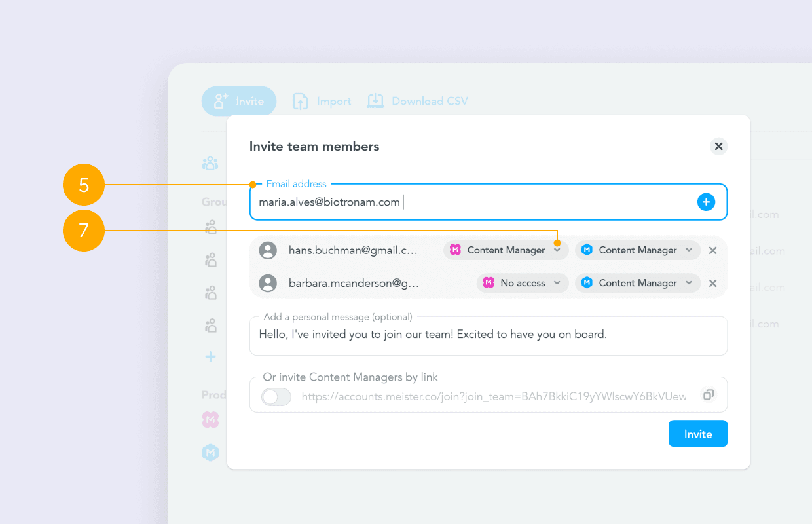Open hans.buchman's MindMeister Content Manager dropdown
Image resolution: width=812 pixels, height=524 pixels.
506,250
